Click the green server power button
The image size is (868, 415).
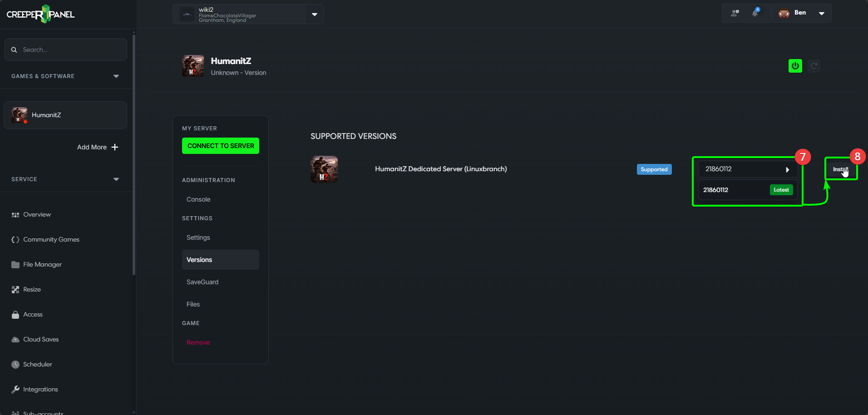coord(795,66)
